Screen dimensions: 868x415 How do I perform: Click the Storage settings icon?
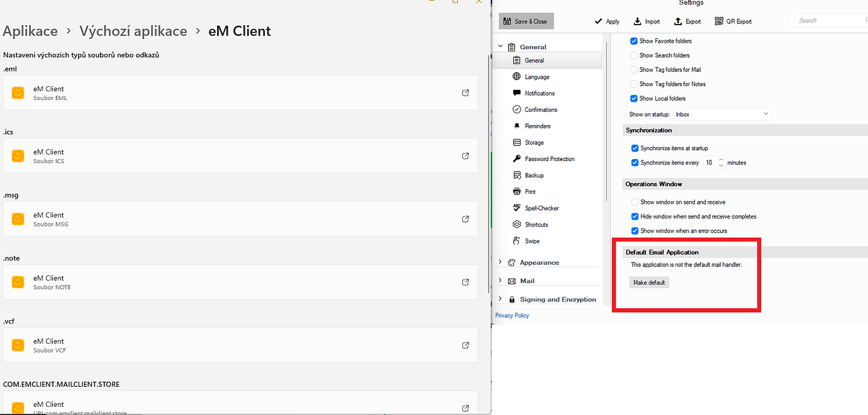(x=516, y=142)
